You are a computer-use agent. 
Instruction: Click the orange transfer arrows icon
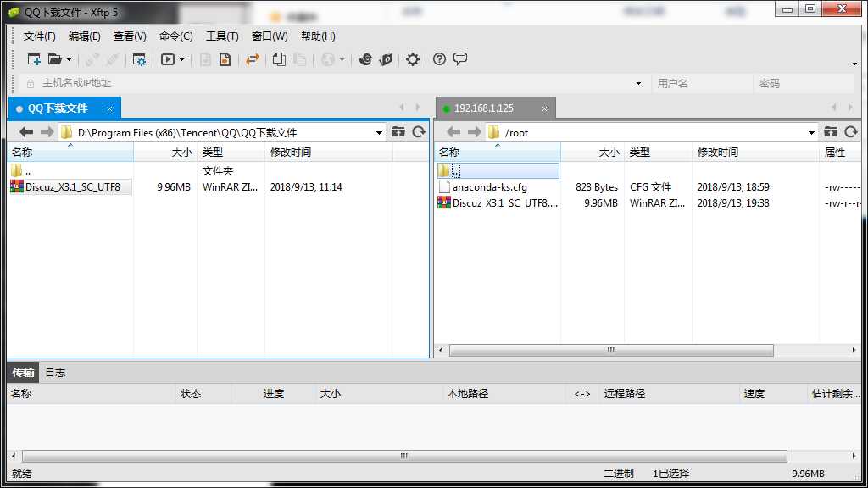click(x=253, y=59)
